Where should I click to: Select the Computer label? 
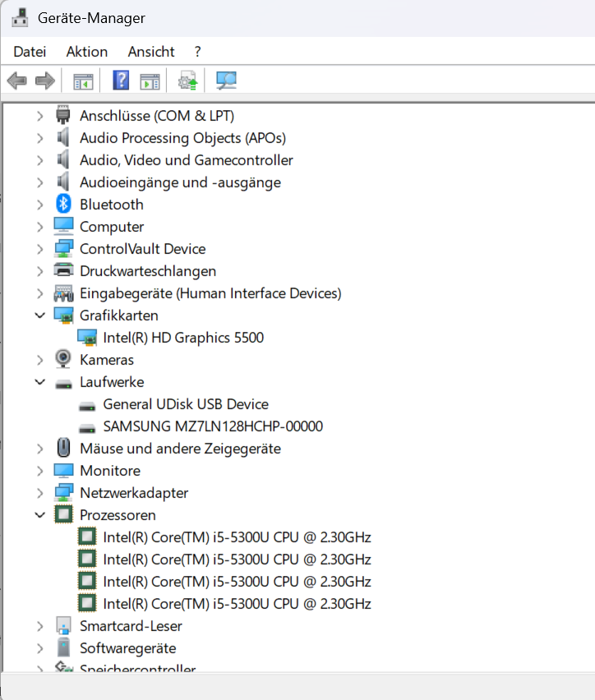tap(112, 227)
